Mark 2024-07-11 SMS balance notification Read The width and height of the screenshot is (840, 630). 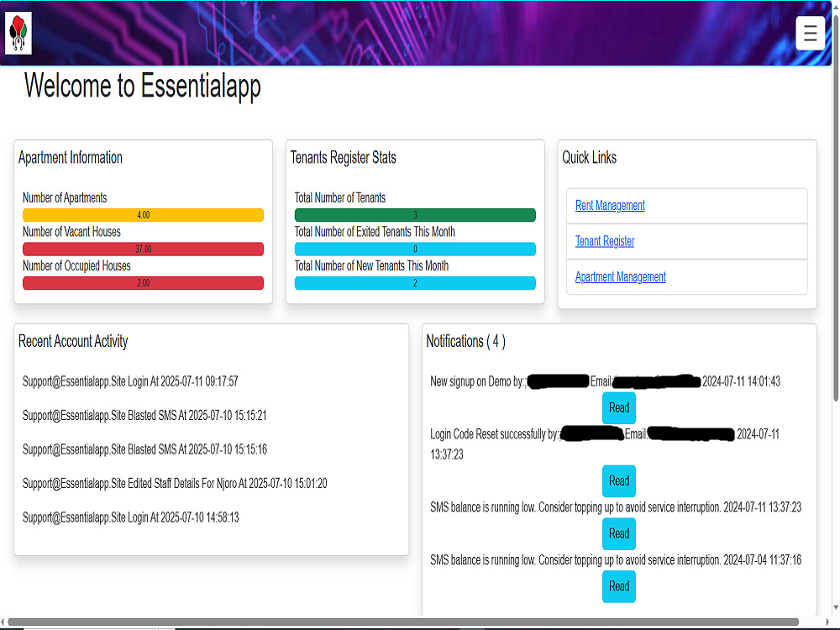click(619, 533)
